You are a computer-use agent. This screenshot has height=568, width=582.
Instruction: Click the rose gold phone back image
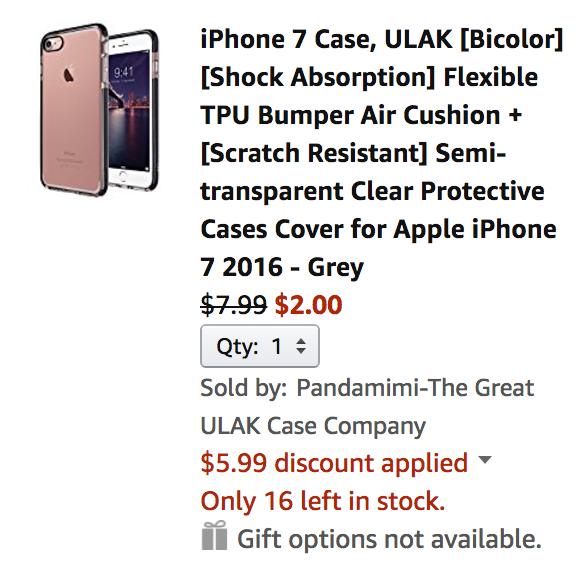point(73,110)
